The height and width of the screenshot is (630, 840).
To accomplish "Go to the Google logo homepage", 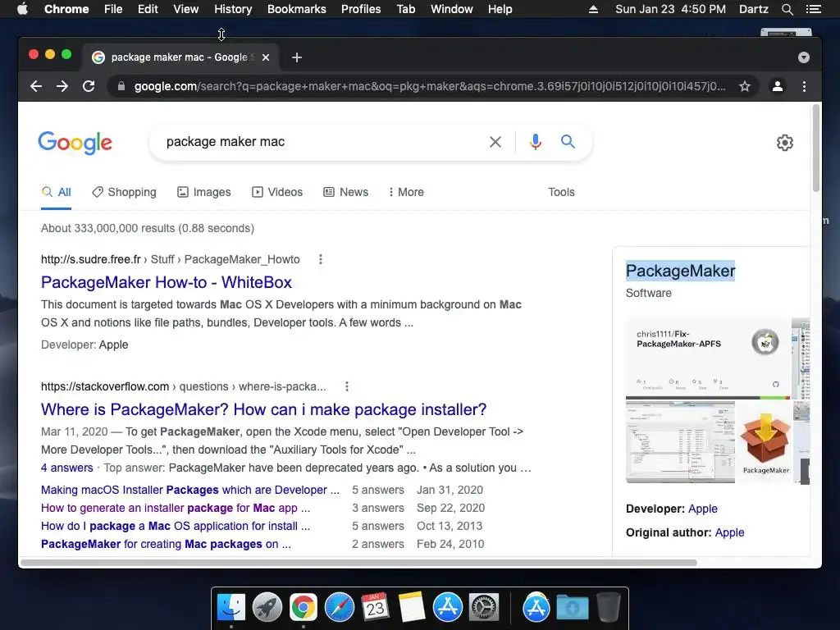I will tap(75, 143).
